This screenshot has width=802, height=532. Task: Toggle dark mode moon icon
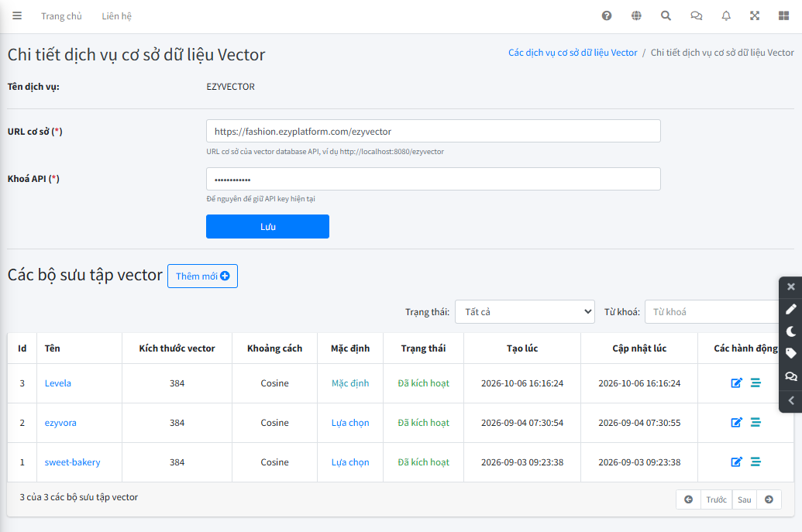(x=790, y=331)
